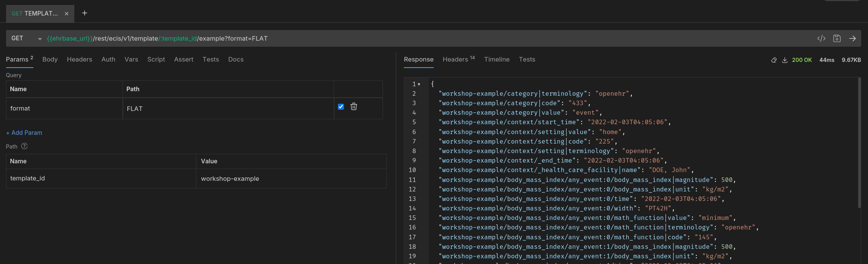868x264 pixels.
Task: Disable the format query parameter checkbox
Action: coord(341,107)
